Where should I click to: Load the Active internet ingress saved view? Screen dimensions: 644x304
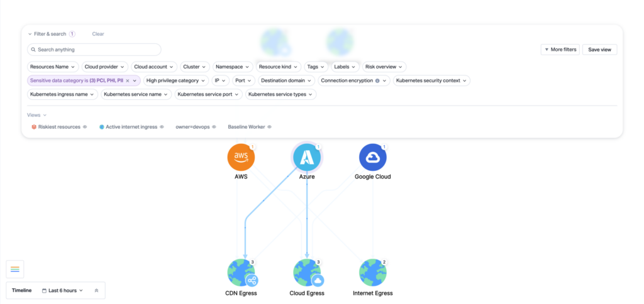click(x=131, y=127)
